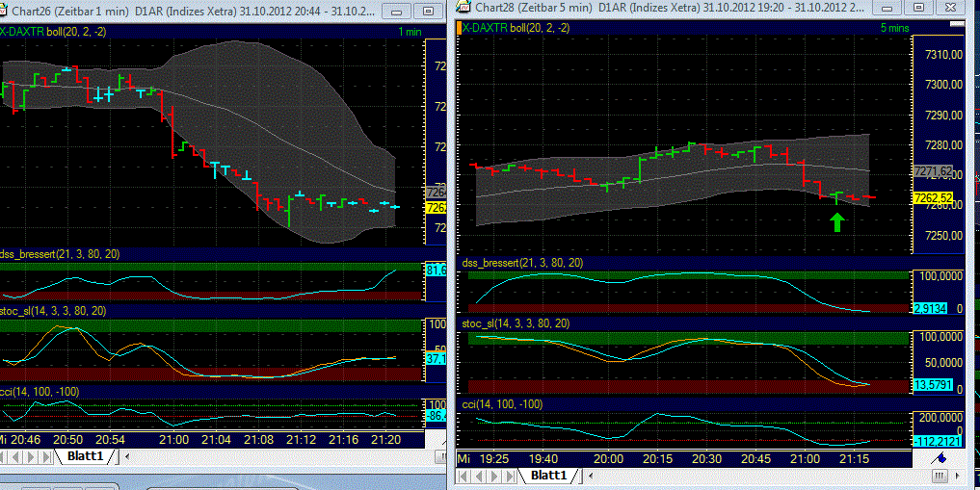
Task: Click the orange marker beside X-DAXTR in Chart28
Action: click(460, 28)
